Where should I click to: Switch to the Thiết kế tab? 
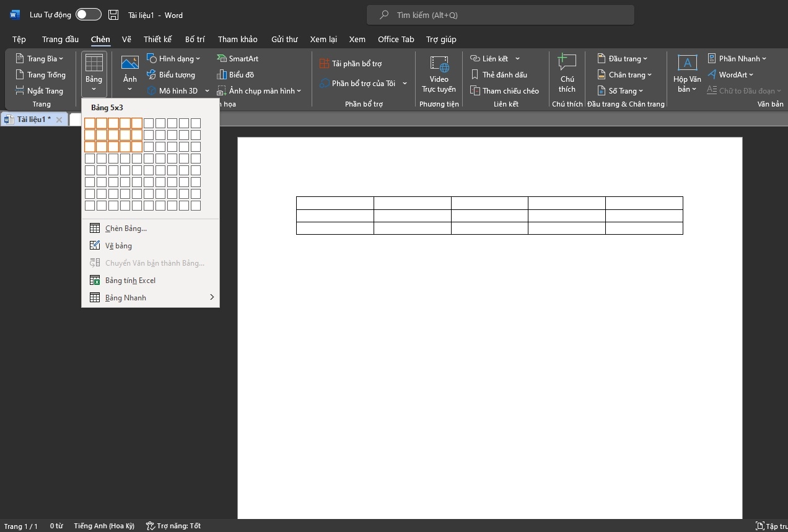tap(157, 39)
